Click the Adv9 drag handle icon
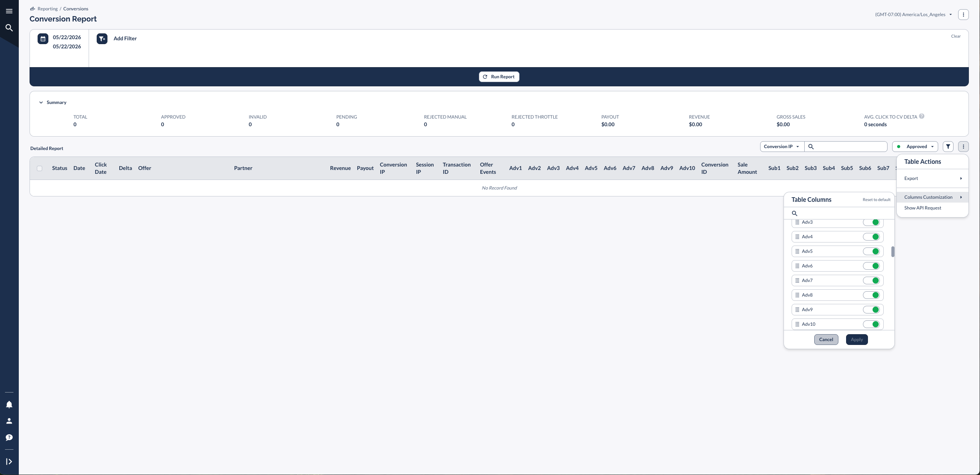 pos(797,310)
